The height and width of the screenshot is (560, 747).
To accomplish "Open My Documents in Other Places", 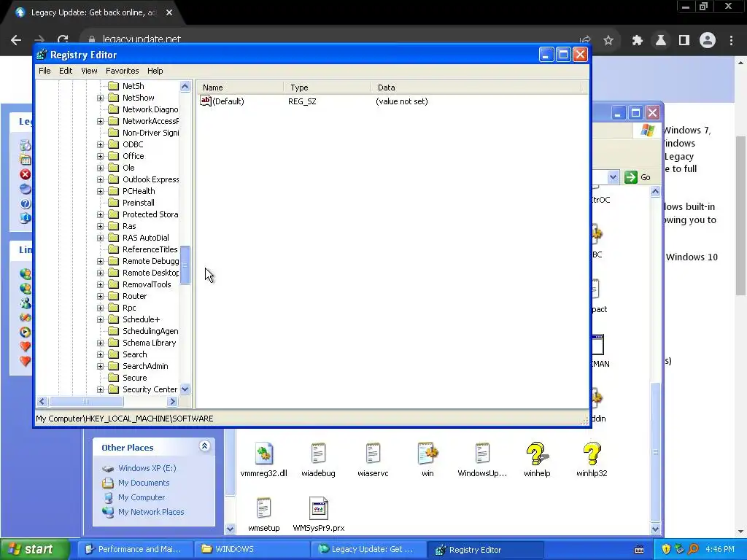I will tap(144, 483).
